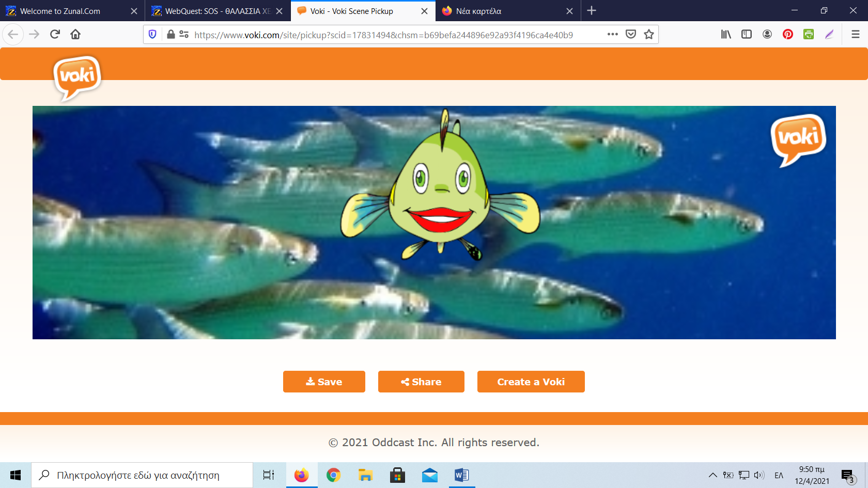Open Firefox account icon
The height and width of the screenshot is (488, 868).
(x=767, y=35)
